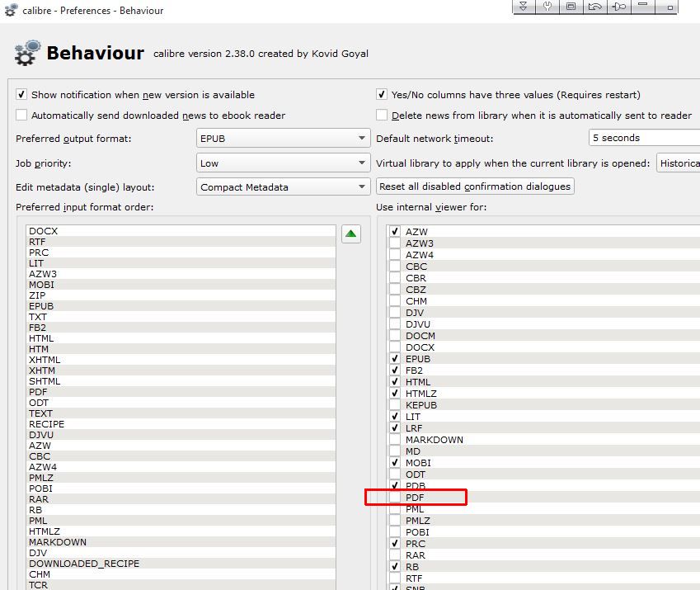This screenshot has height=590, width=700.
Task: Uncheck LRF in internal viewer list
Action: point(395,428)
